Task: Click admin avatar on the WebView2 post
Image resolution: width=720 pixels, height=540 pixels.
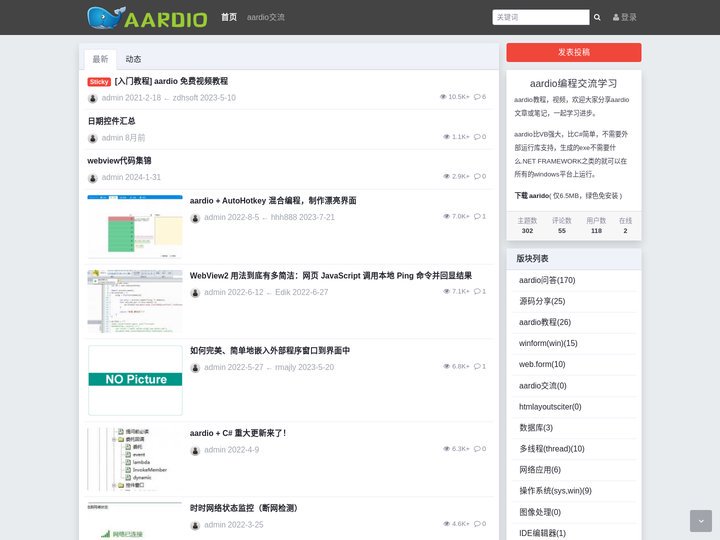Action: coord(195,293)
